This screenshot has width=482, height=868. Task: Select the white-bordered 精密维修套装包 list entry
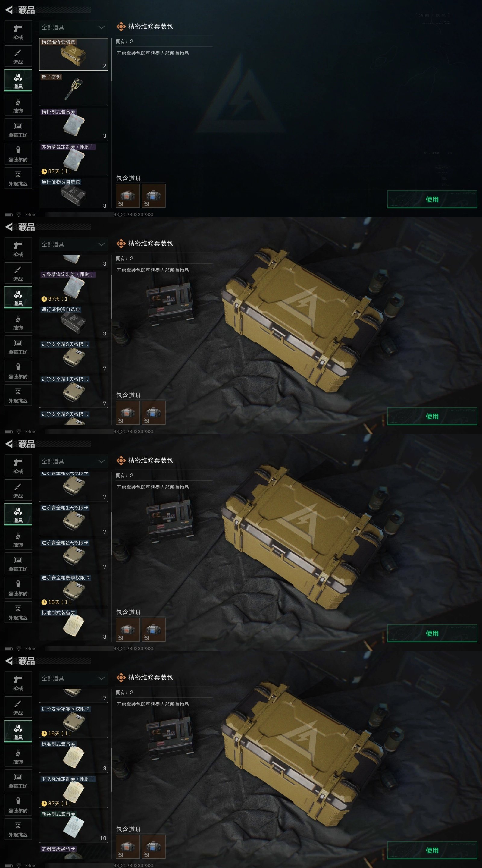click(74, 54)
